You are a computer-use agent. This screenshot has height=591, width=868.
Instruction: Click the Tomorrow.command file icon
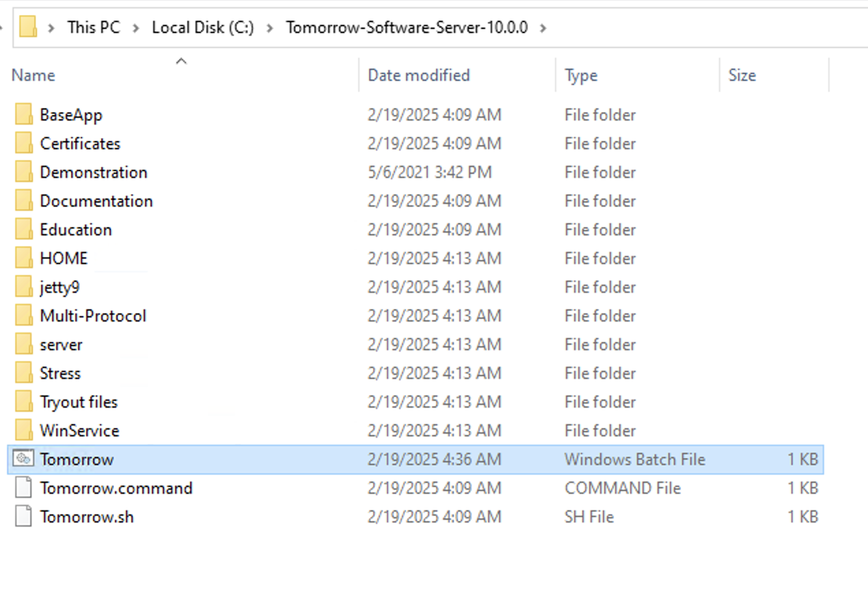click(x=23, y=488)
